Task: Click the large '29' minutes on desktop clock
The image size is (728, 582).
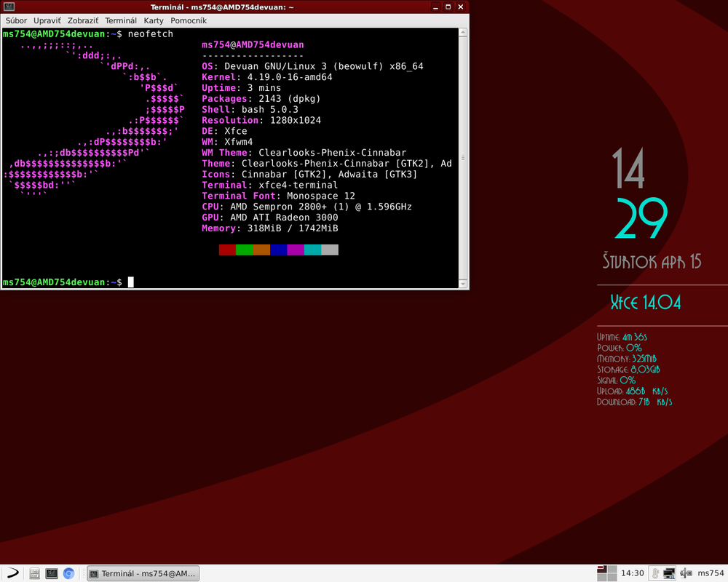Action: (641, 218)
